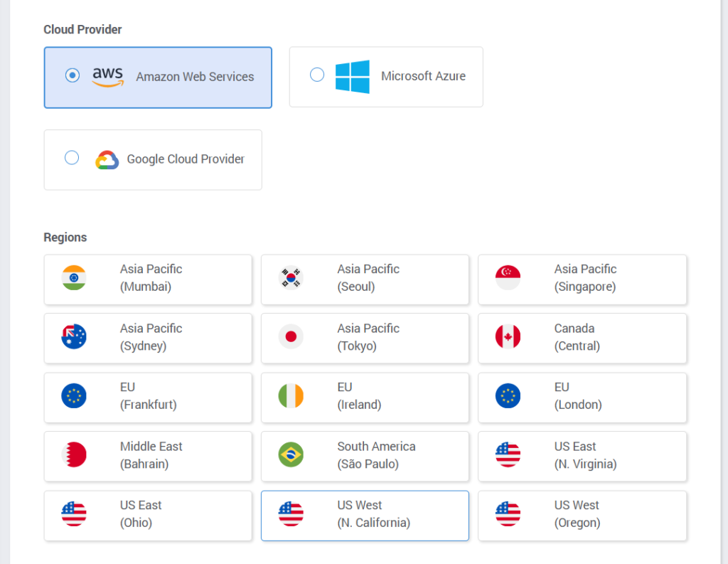The image size is (728, 564).
Task: Click the US flag for Ohio
Action: pos(74,514)
